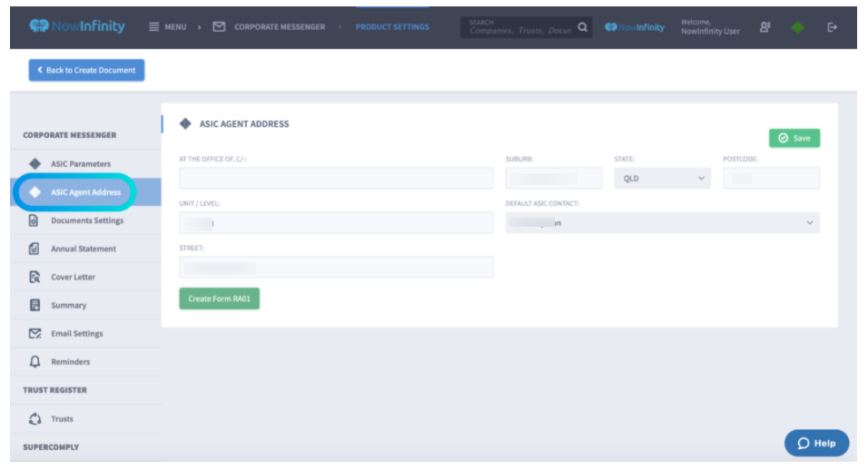Screen dimensions: 868x469
Task: Open the Help chat button
Action: 816,443
